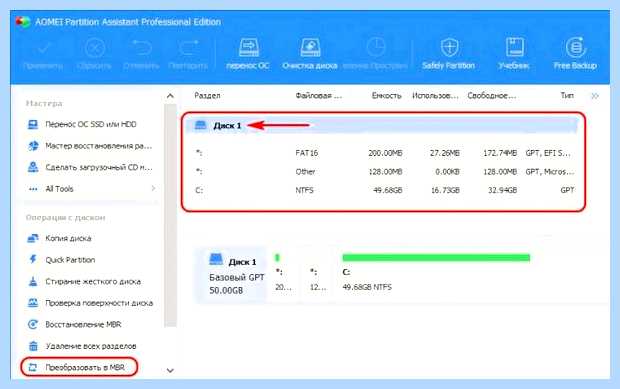The width and height of the screenshot is (620, 389).
Task: Select Копия диска operation
Action: [x=59, y=238]
